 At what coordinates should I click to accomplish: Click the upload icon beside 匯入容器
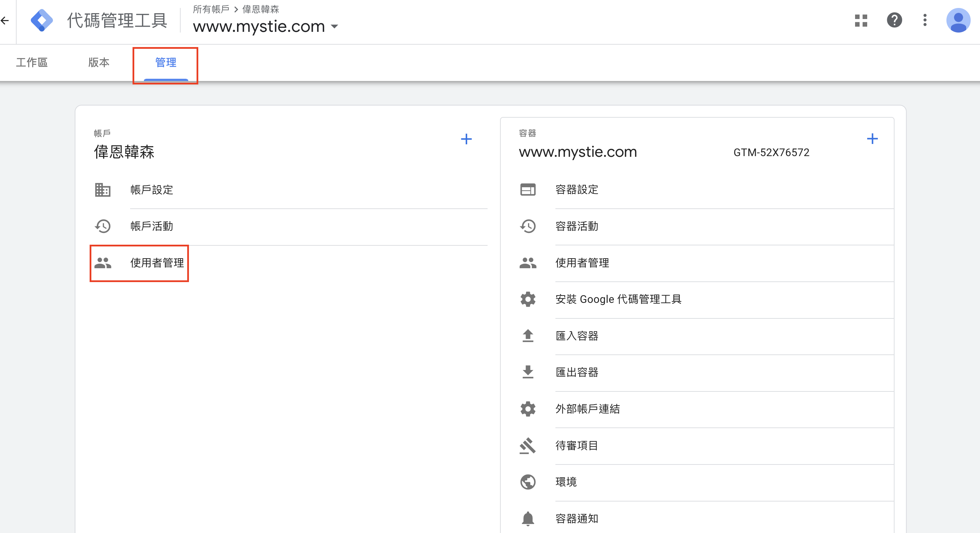528,336
